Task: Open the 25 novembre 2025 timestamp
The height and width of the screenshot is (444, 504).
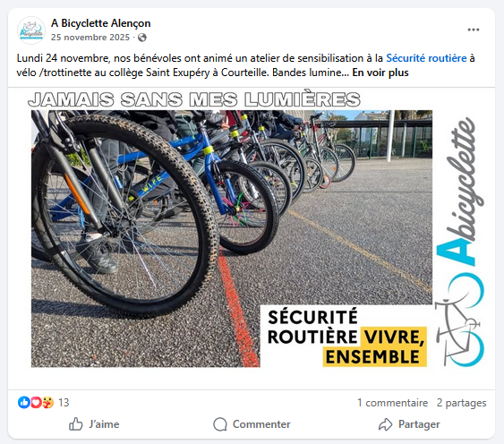Action: point(90,38)
